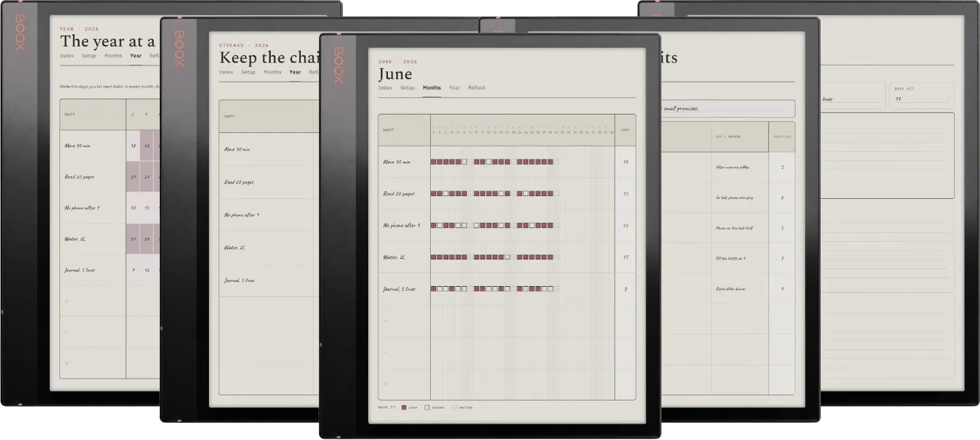
Task: Open Months tab on the year-at-a-glance page
Action: coord(113,56)
